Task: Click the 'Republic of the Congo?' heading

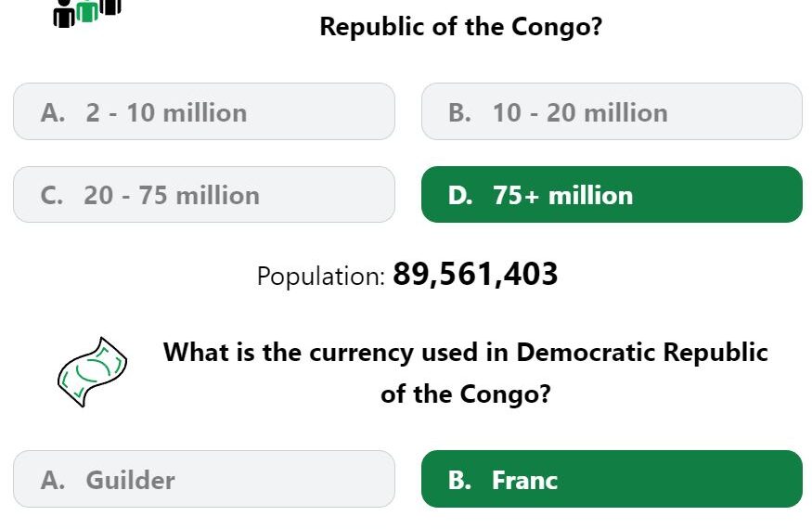Action: (x=461, y=26)
